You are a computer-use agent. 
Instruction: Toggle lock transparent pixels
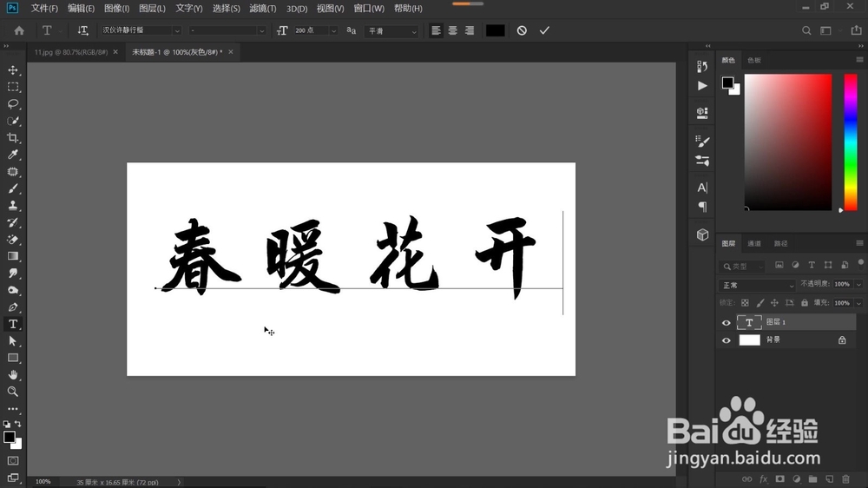click(745, 303)
